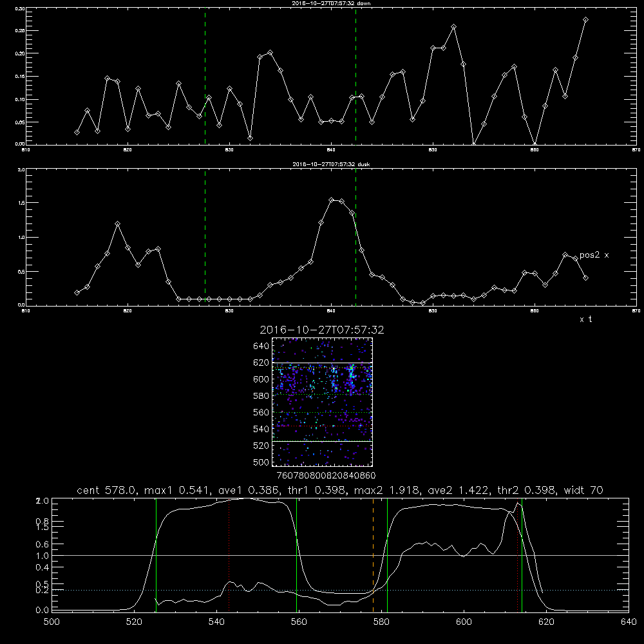Click the green vertical line near 582 in bottom plot

(387, 555)
